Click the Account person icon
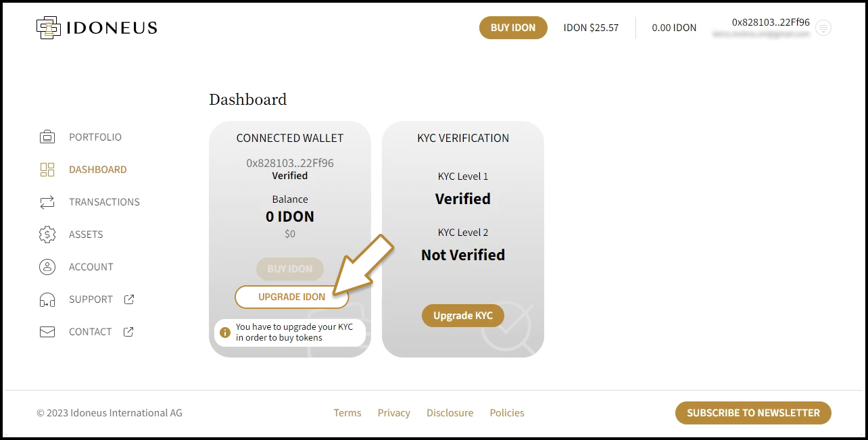Screen dimensions: 868x440 click(x=47, y=267)
